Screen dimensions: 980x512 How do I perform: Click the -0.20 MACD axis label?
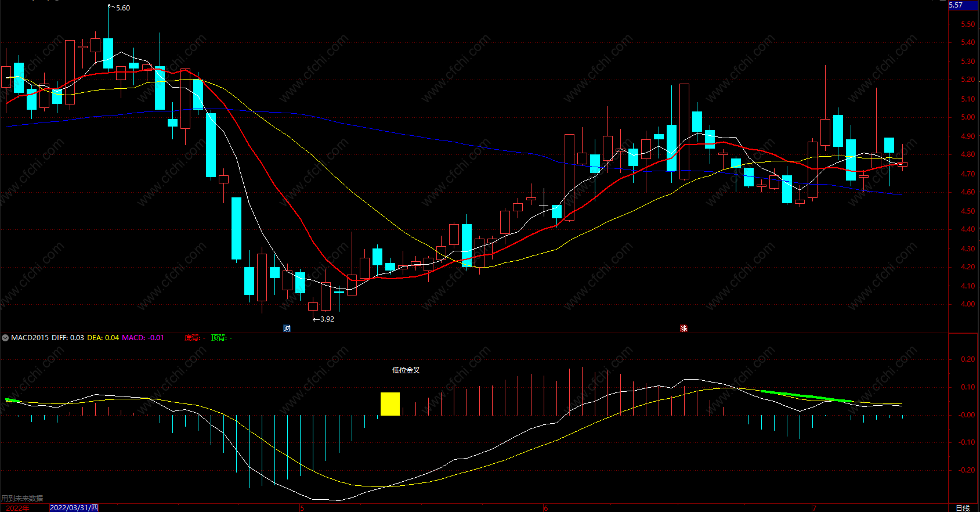tap(967, 470)
